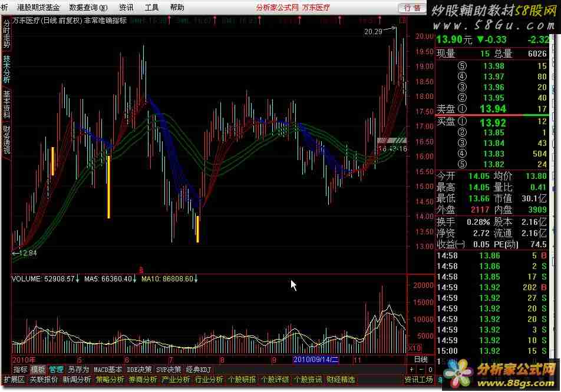Screen dimensions: 561x392
Task: Open 关联报价 tab
Action: (43, 380)
